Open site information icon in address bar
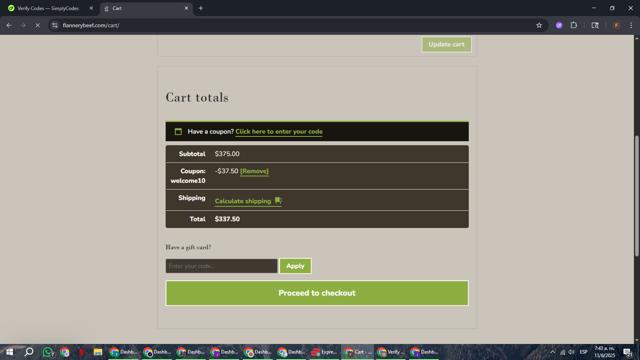 click(x=55, y=25)
